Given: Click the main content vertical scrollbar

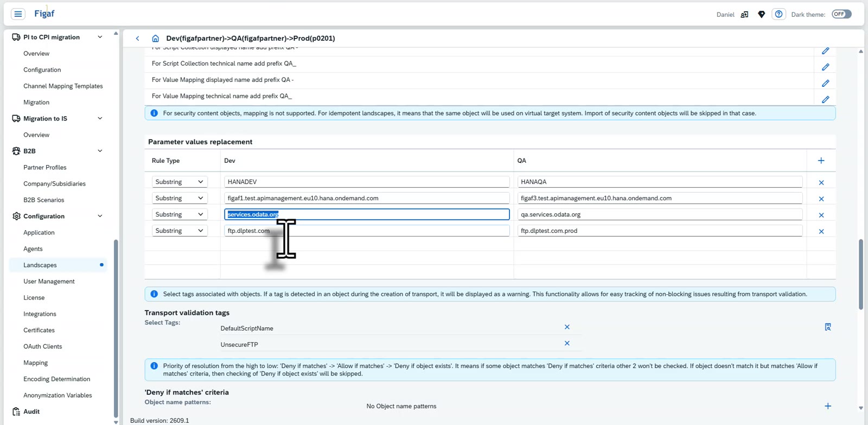Looking at the screenshot, I should click(x=861, y=274).
